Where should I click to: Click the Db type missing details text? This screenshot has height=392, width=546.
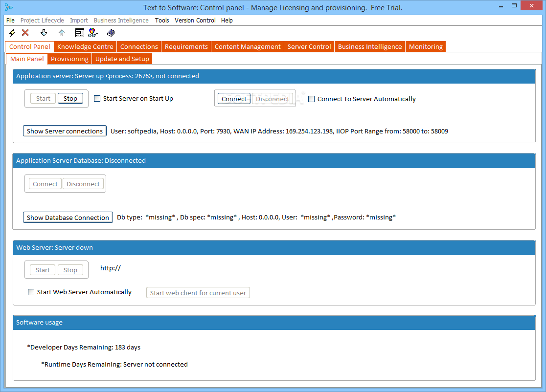click(256, 217)
